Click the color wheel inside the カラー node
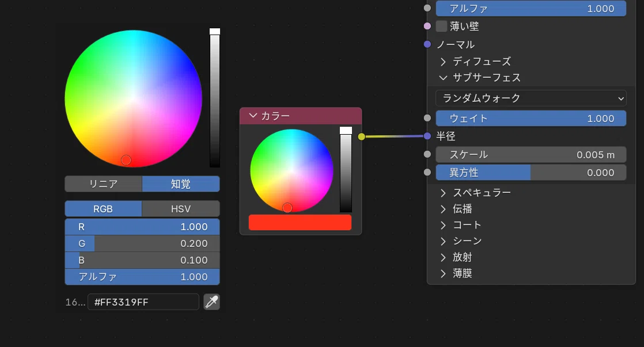The width and height of the screenshot is (644, 347). 291,171
